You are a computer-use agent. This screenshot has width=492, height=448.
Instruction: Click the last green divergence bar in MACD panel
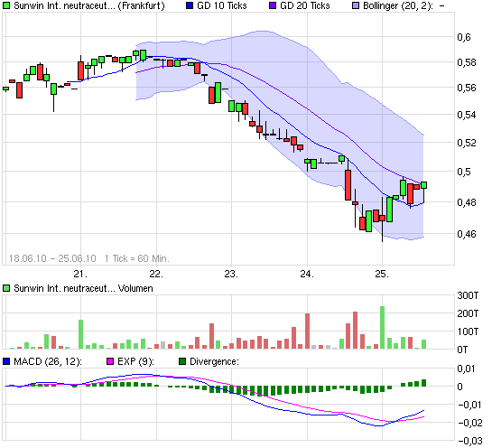coord(423,383)
